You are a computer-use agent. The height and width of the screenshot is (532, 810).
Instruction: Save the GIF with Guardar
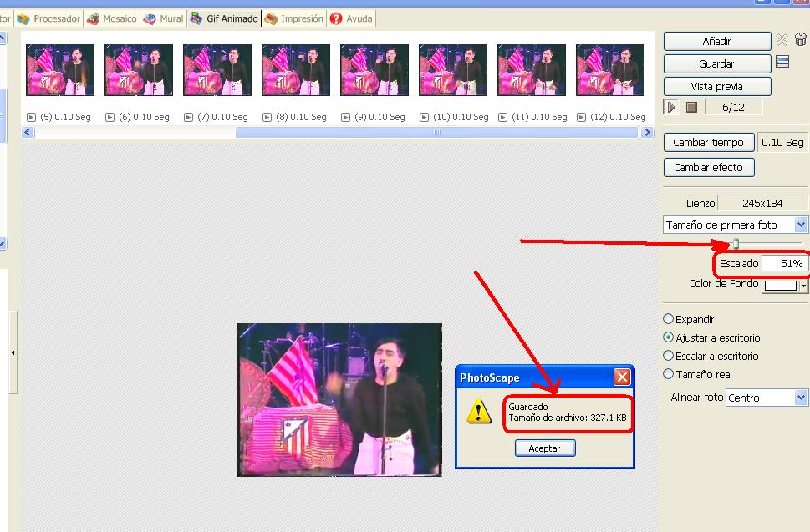tap(717, 64)
